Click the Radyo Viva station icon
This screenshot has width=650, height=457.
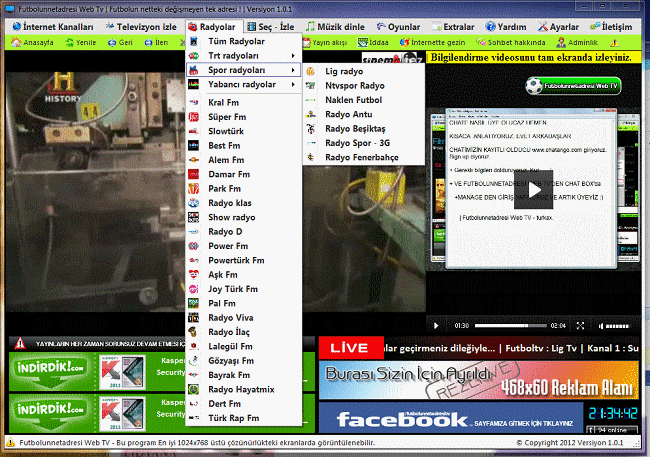[194, 318]
